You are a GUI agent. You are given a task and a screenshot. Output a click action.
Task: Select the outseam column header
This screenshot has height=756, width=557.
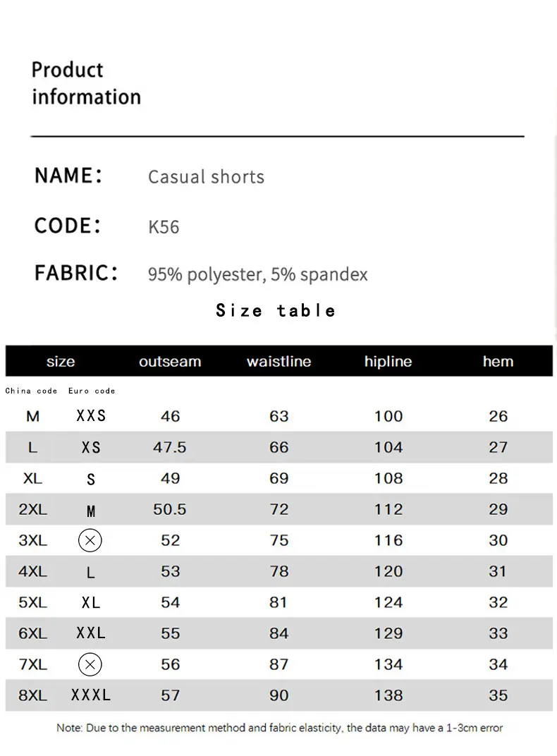pyautogui.click(x=170, y=361)
